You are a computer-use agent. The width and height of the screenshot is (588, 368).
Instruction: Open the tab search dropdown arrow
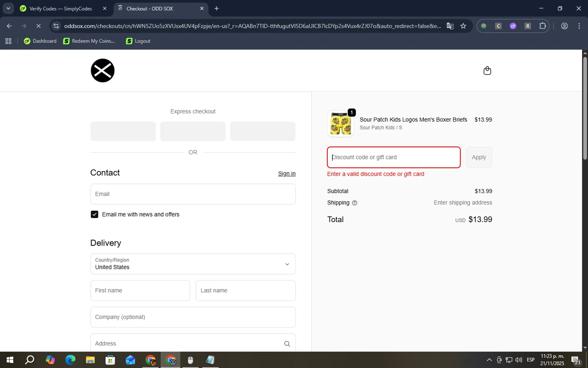tap(8, 8)
